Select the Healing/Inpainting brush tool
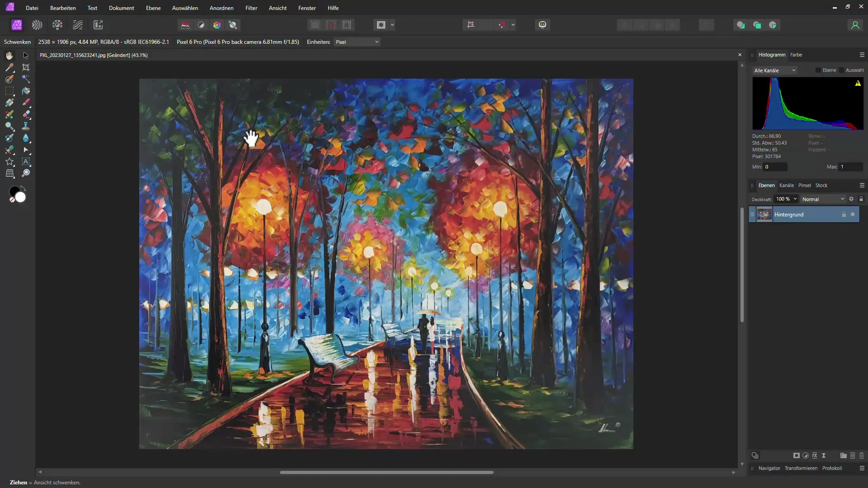The image size is (868, 488). click(x=9, y=150)
